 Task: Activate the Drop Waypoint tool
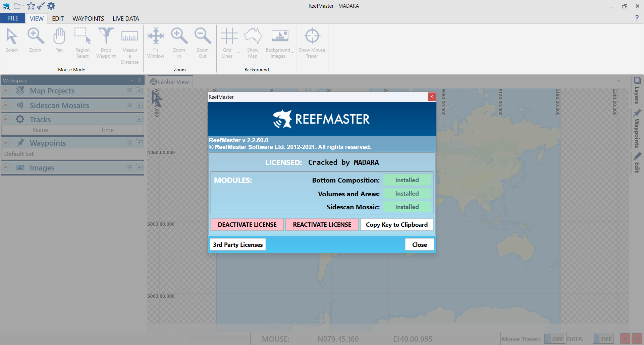(x=106, y=43)
